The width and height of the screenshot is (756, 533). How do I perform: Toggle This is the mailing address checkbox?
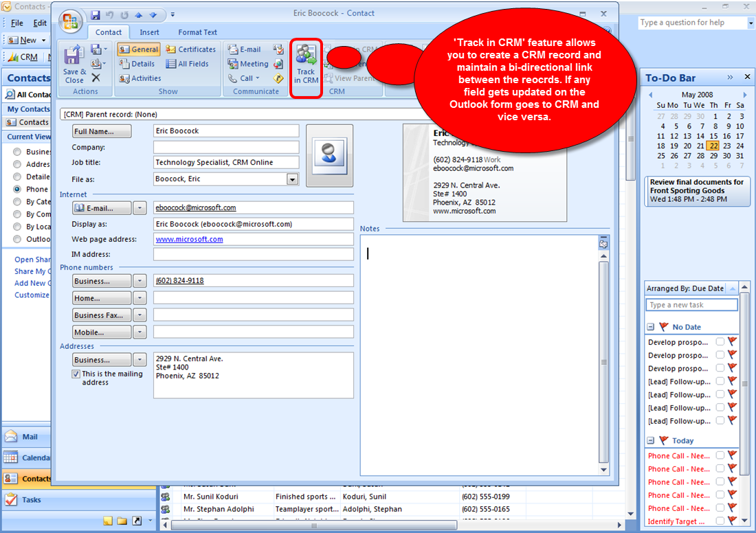click(76, 374)
